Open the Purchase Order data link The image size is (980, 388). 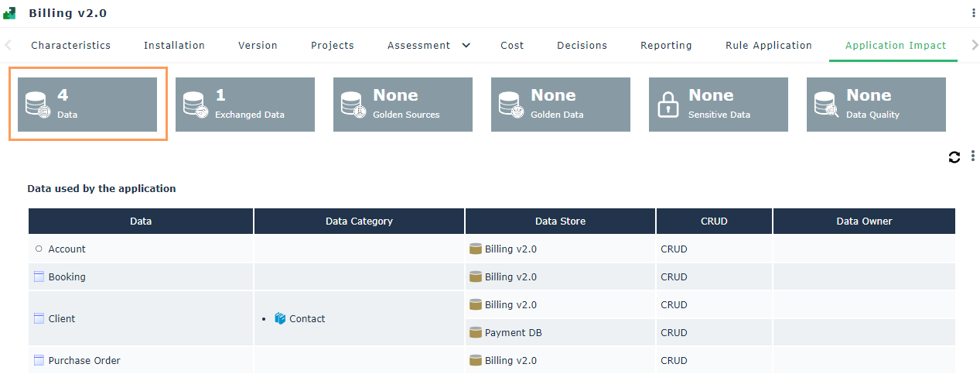[x=84, y=360]
